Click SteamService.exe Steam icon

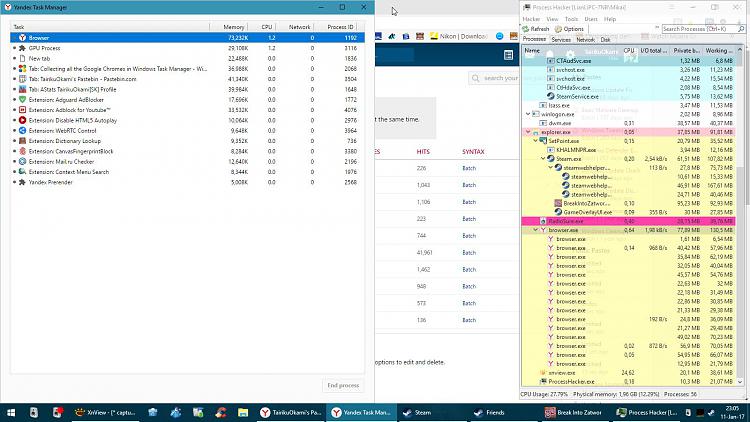551,96
